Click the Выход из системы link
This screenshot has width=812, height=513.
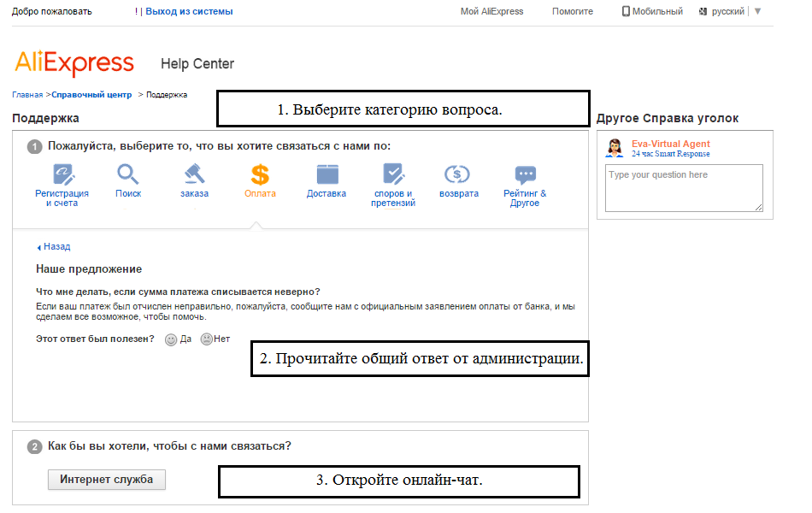coord(189,12)
